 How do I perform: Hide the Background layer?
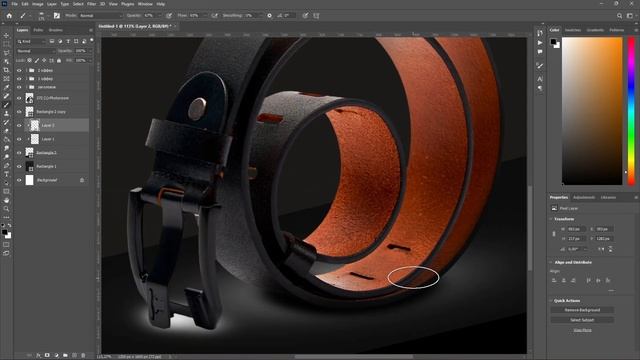coord(19,180)
